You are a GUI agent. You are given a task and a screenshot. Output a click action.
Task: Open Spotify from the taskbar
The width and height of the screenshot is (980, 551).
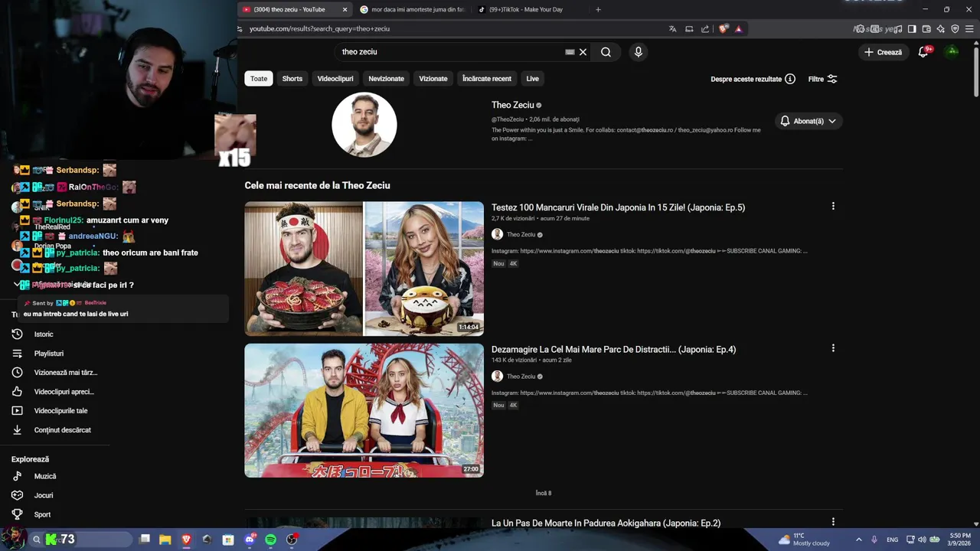(x=270, y=540)
